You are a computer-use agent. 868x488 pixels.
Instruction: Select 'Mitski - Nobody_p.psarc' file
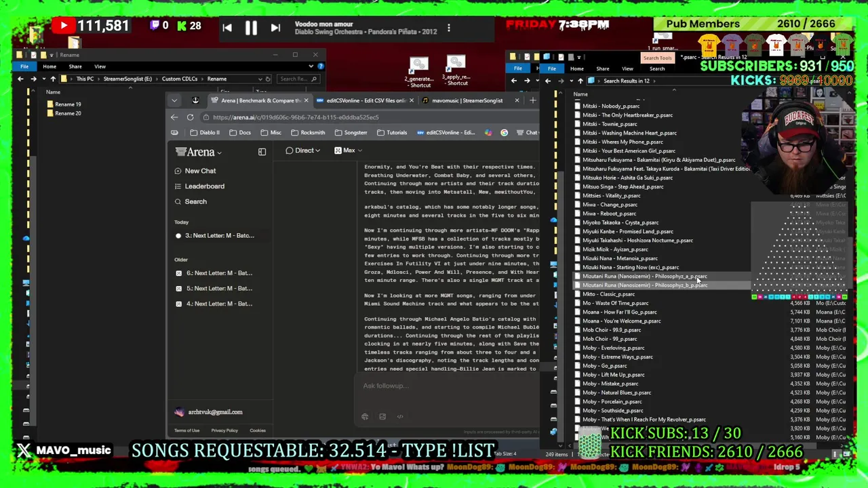click(x=610, y=106)
